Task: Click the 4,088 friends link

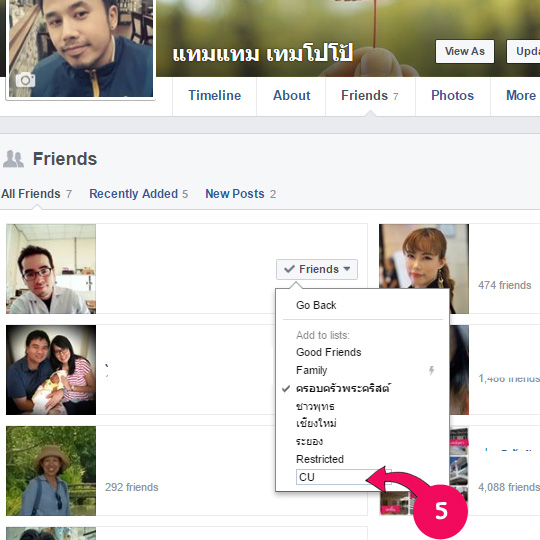Action: pyautogui.click(x=509, y=487)
